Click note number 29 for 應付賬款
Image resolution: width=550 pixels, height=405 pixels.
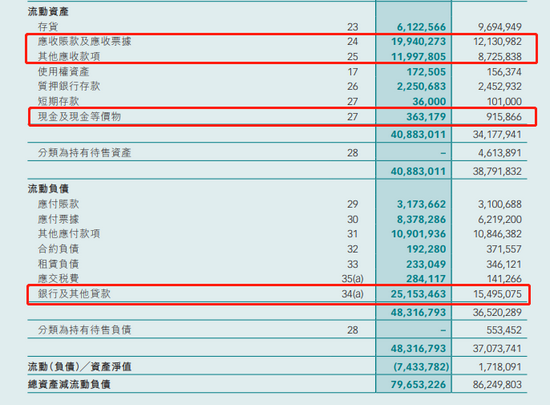[353, 204]
